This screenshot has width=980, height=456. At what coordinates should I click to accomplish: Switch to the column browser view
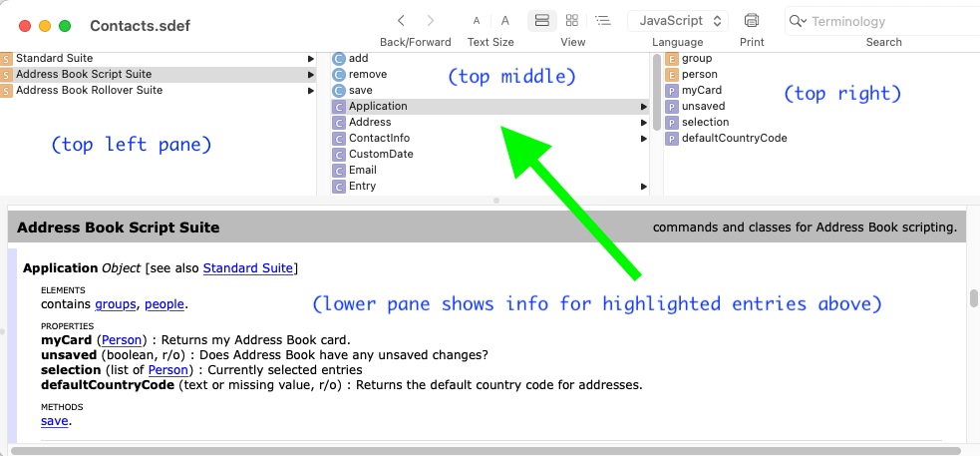tap(542, 21)
